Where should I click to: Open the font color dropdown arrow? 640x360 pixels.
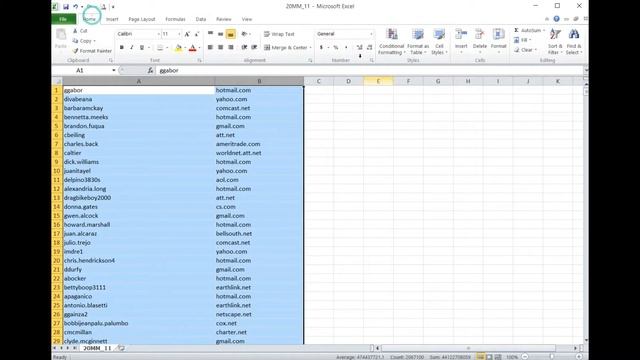(199, 48)
